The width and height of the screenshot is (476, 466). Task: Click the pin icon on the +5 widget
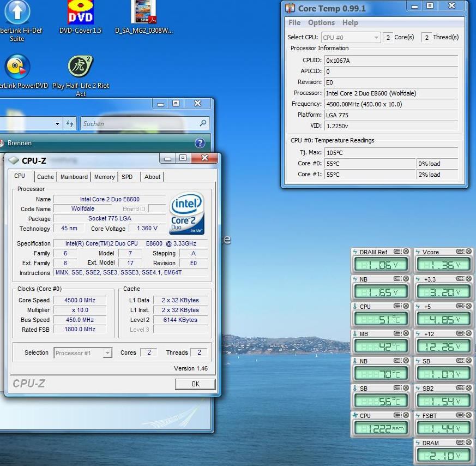coord(460,306)
